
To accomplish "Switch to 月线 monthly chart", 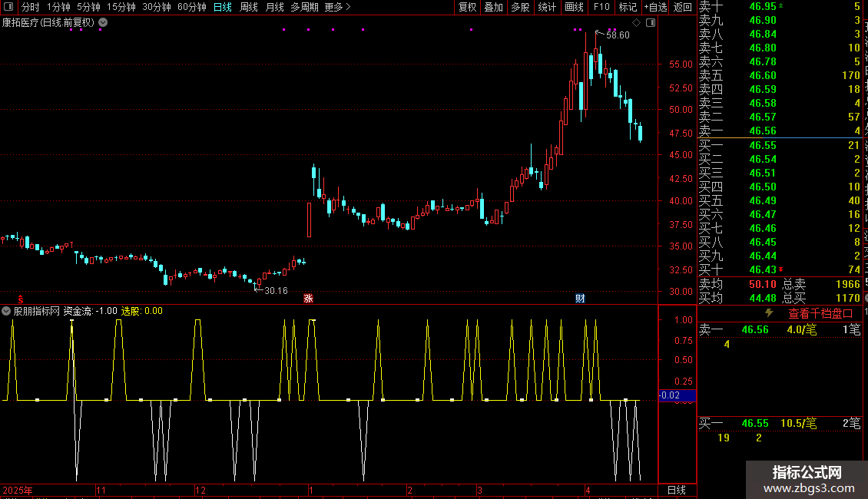I will coord(274,7).
